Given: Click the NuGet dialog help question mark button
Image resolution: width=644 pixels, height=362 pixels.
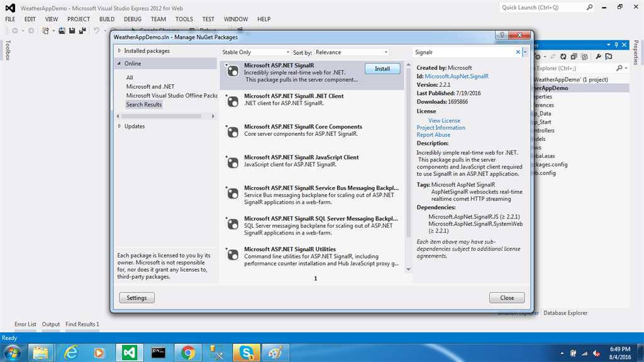Looking at the screenshot, I should coord(501,35).
